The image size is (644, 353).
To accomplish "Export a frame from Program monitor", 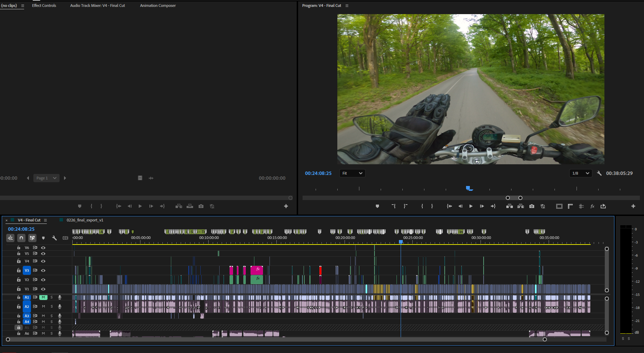I will coord(532,206).
